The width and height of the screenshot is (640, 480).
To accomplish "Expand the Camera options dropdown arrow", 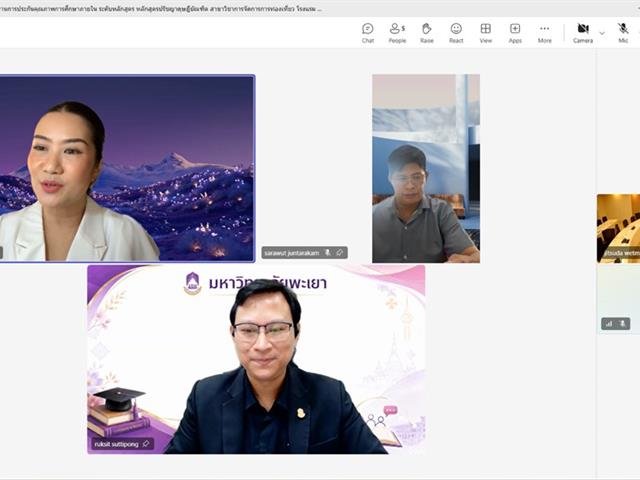I will coord(602,33).
